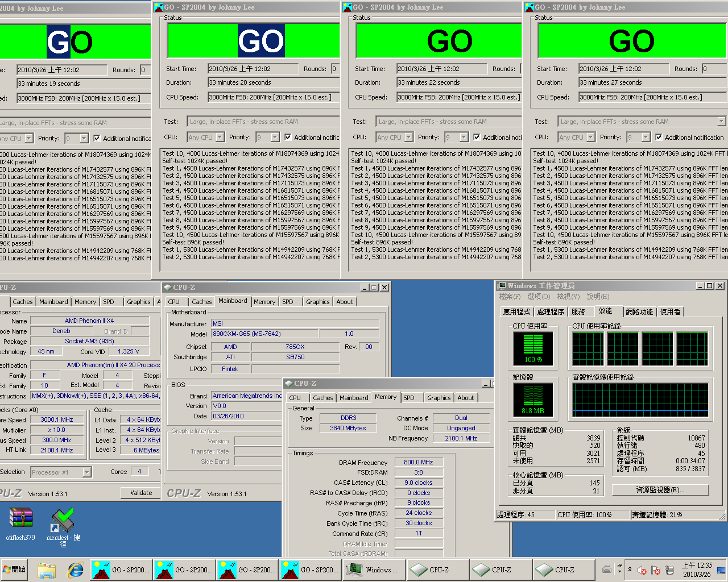Toggle Additional notification in the 33 minutes 22 seconds window
728x582 pixels.
point(477,137)
